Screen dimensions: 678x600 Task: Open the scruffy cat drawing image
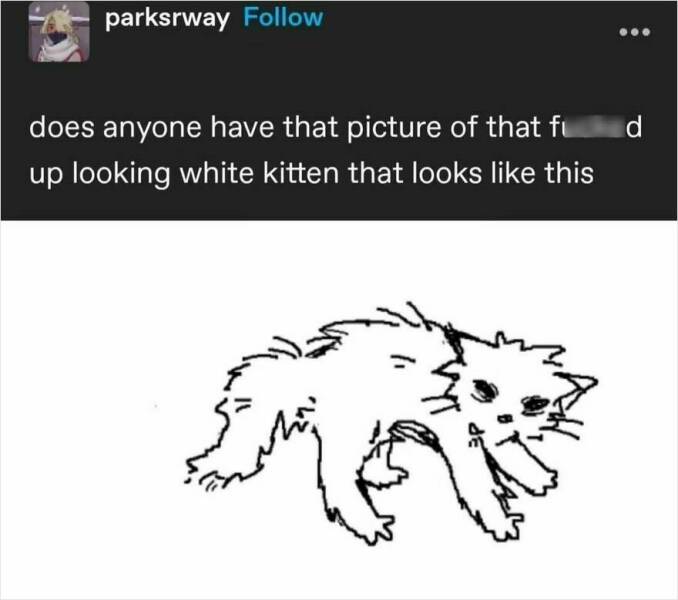tap(391, 423)
